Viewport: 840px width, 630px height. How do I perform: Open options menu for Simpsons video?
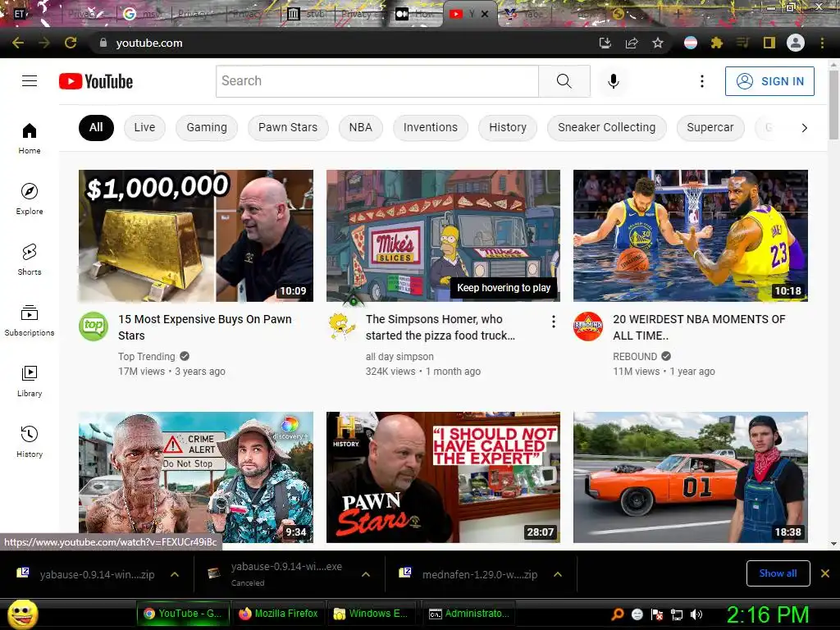(554, 322)
